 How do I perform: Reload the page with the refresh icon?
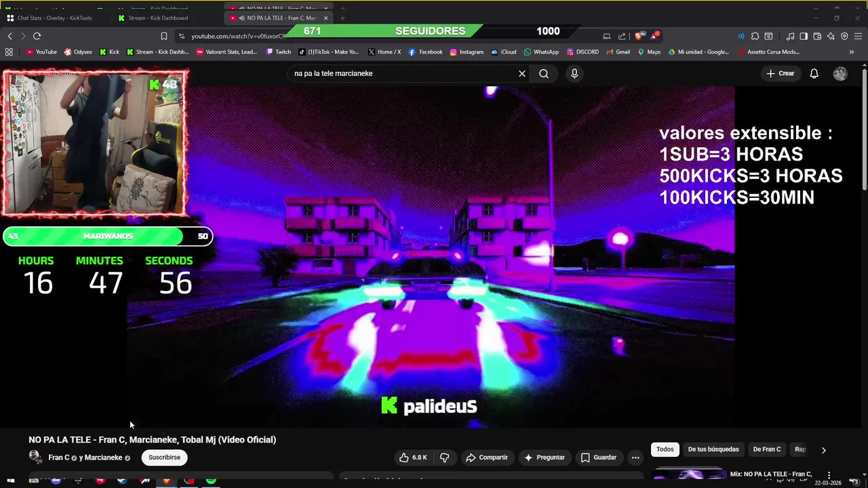pyautogui.click(x=37, y=36)
